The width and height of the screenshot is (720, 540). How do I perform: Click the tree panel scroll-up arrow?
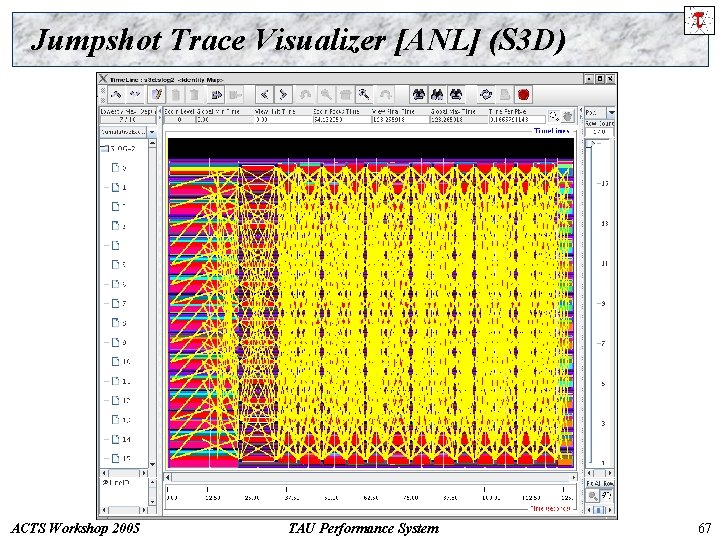[152, 143]
